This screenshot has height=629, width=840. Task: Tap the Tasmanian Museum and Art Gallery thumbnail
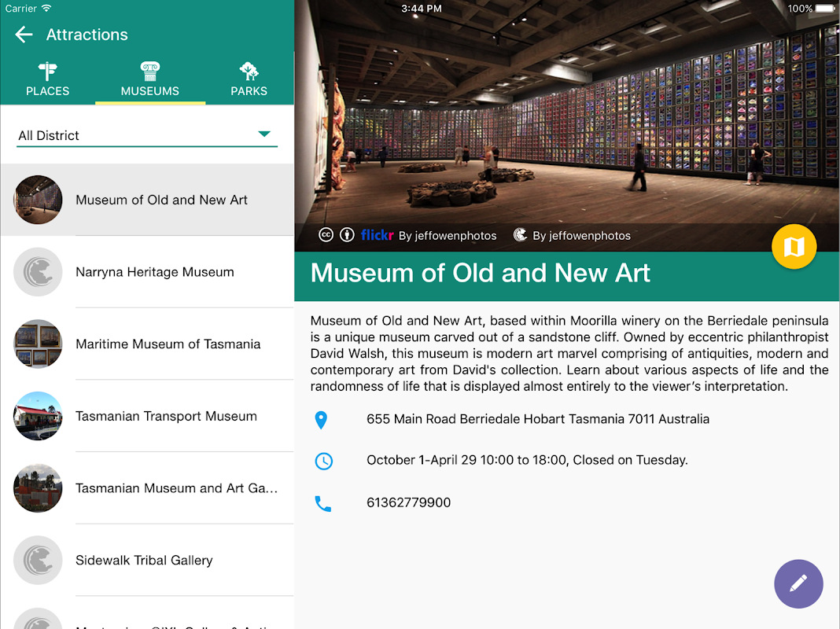38,488
